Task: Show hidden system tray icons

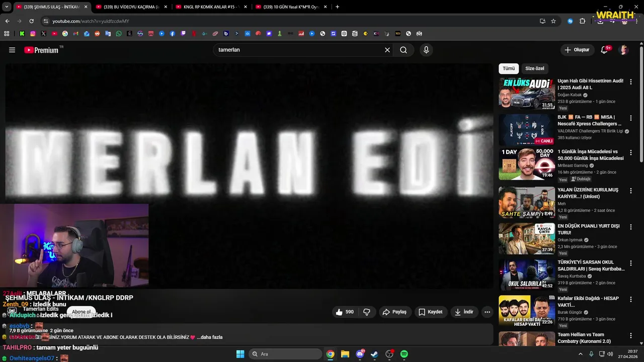Action: pos(580,354)
